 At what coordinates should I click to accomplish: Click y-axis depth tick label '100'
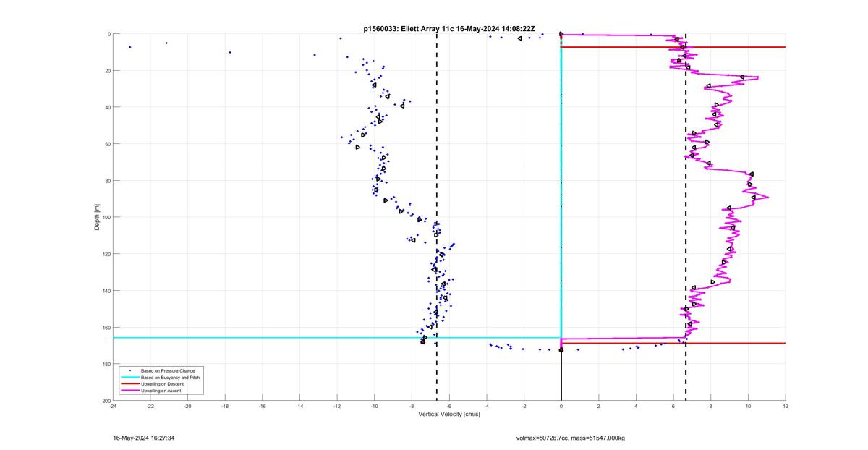tap(106, 217)
